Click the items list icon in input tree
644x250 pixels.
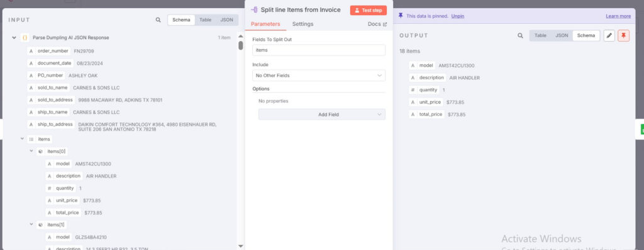tap(31, 139)
